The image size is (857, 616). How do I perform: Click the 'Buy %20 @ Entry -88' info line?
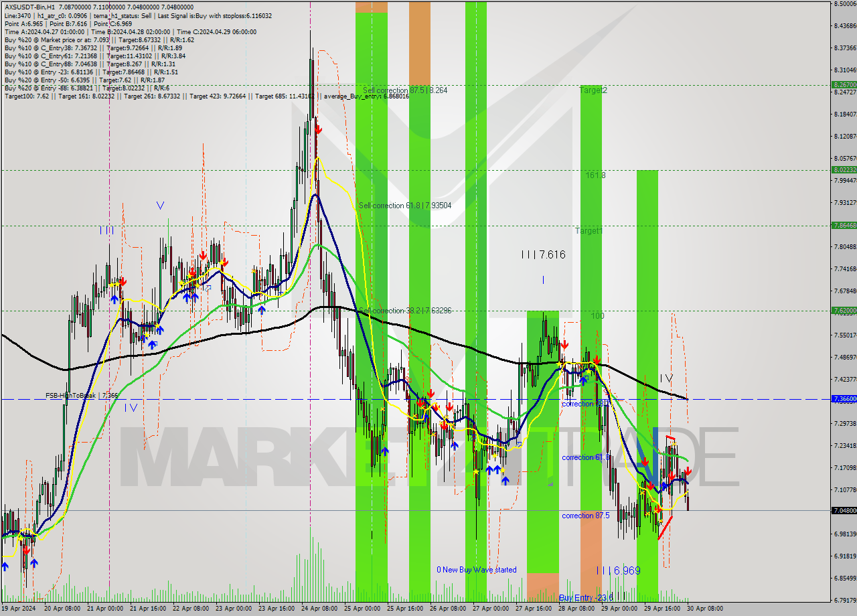click(x=87, y=88)
